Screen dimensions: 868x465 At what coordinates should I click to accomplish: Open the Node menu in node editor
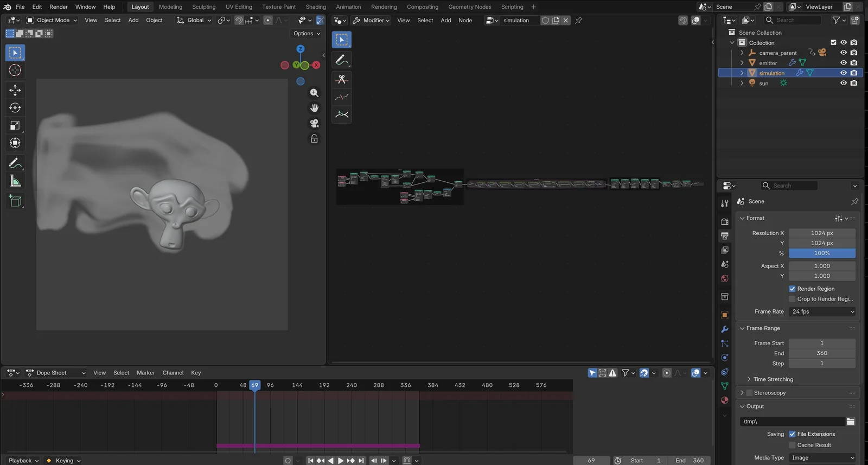465,21
